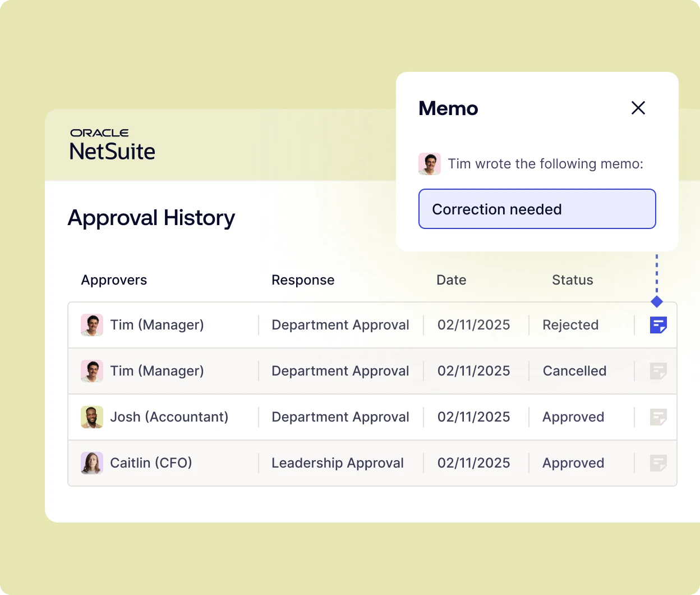Click the Oracle NetSuite logo
700x595 pixels.
click(112, 145)
